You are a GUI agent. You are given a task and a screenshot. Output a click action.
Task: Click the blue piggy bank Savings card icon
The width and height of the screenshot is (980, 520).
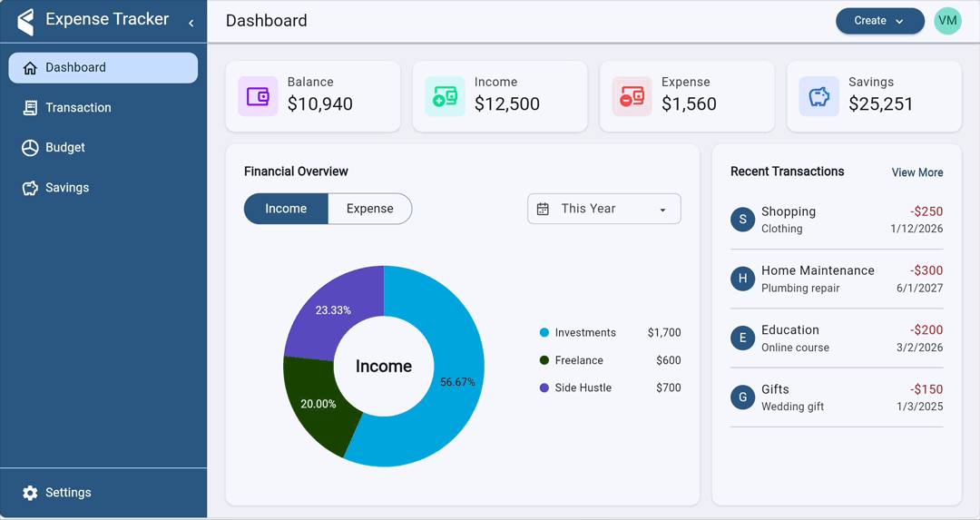(x=818, y=96)
